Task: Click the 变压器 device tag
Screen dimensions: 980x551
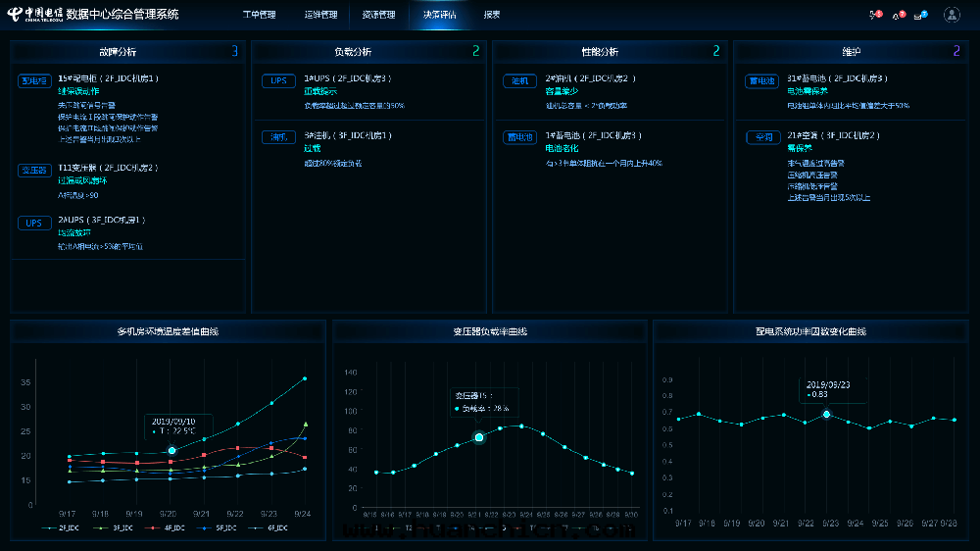Action: click(34, 170)
